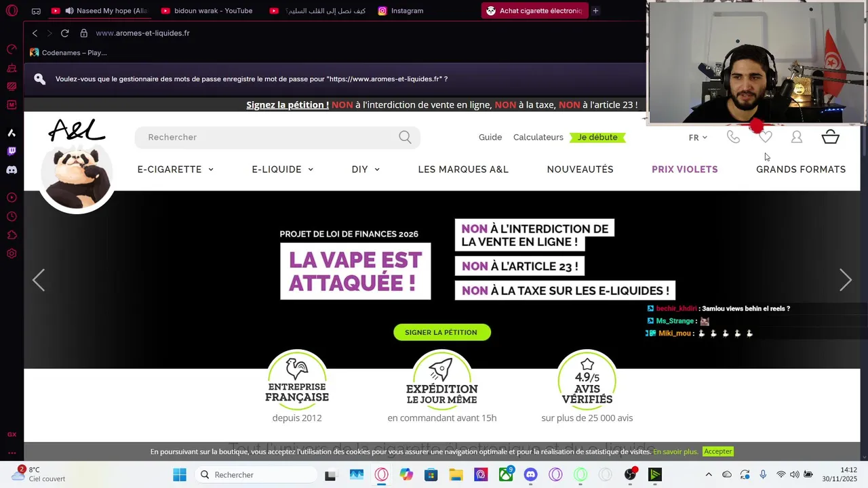Click SIGNER LA PÉTITION button
Viewport: 868px width, 488px height.
pyautogui.click(x=442, y=332)
